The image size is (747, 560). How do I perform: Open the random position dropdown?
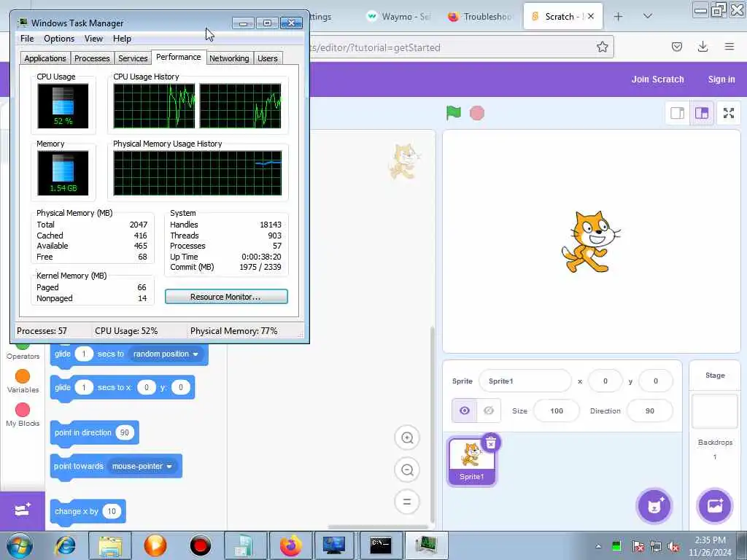click(x=166, y=354)
